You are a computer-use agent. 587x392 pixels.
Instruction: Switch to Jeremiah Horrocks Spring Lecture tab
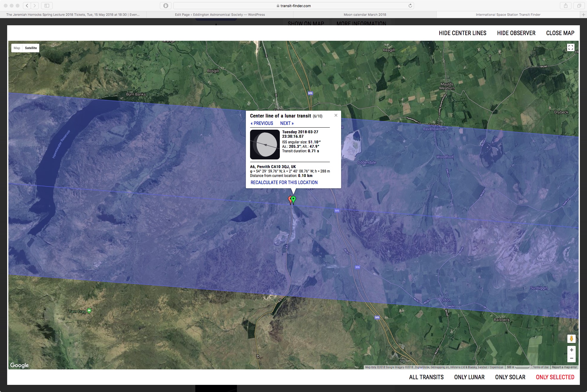[x=73, y=15]
